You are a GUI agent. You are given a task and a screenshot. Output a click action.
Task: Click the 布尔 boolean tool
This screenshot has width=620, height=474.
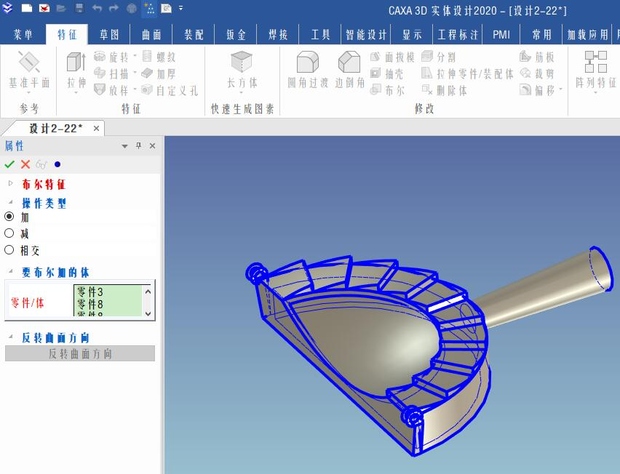pyautogui.click(x=387, y=90)
